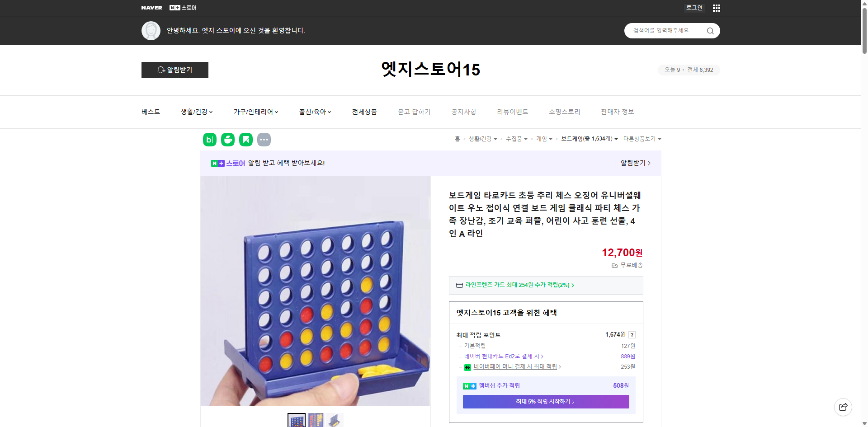Open the Naver apps grid icon
Viewport: 868px width, 427px height.
716,8
